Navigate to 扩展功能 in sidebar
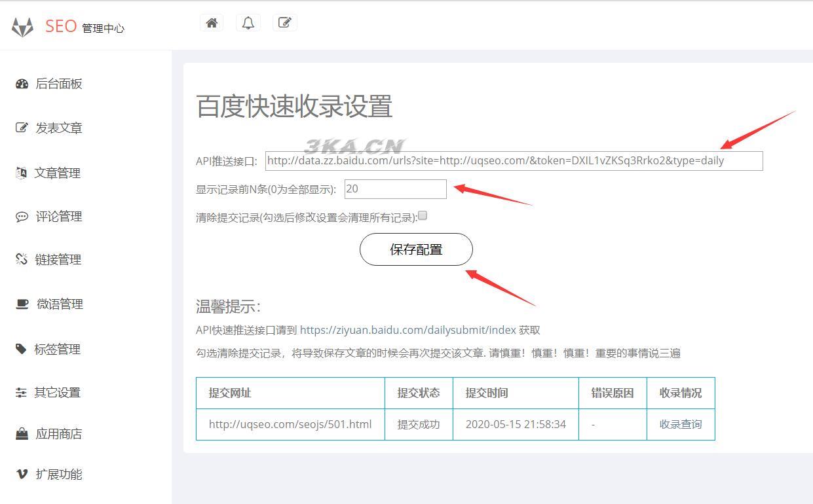 point(58,474)
